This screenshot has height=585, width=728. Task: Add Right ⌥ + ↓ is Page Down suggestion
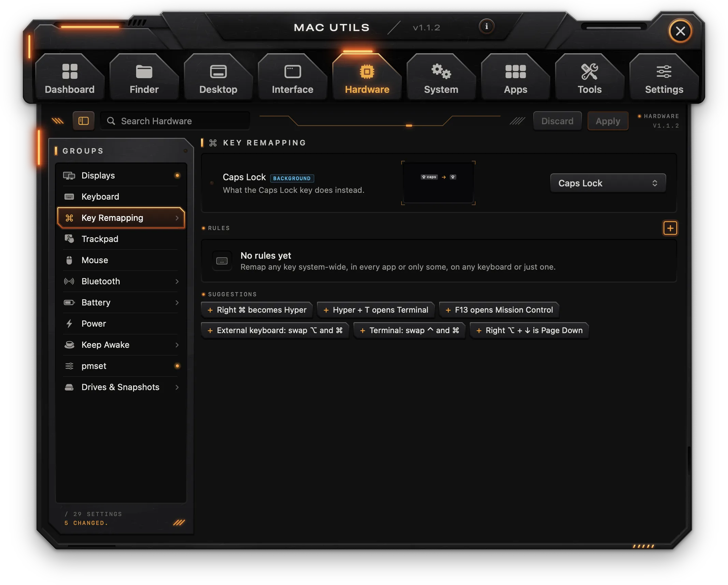coord(529,330)
